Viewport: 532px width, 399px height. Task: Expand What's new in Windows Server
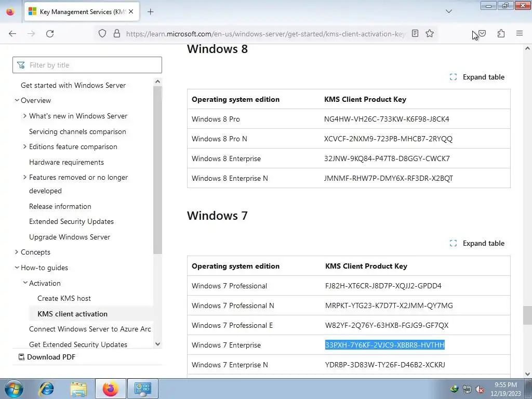click(x=25, y=116)
